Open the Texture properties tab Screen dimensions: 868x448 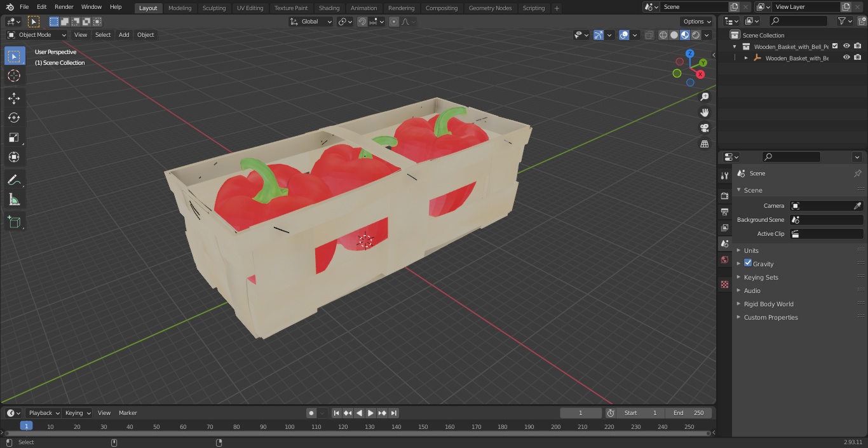[x=724, y=284]
